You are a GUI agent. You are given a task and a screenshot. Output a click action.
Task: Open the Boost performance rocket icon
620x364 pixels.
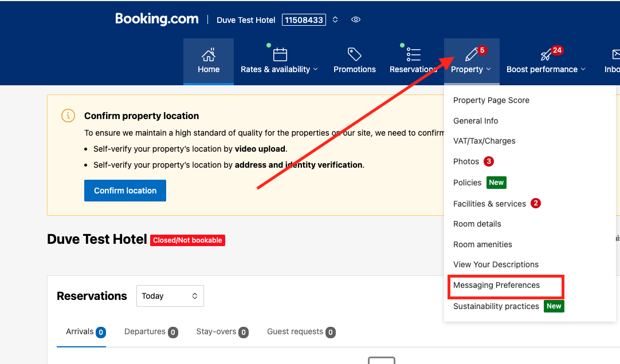546,55
